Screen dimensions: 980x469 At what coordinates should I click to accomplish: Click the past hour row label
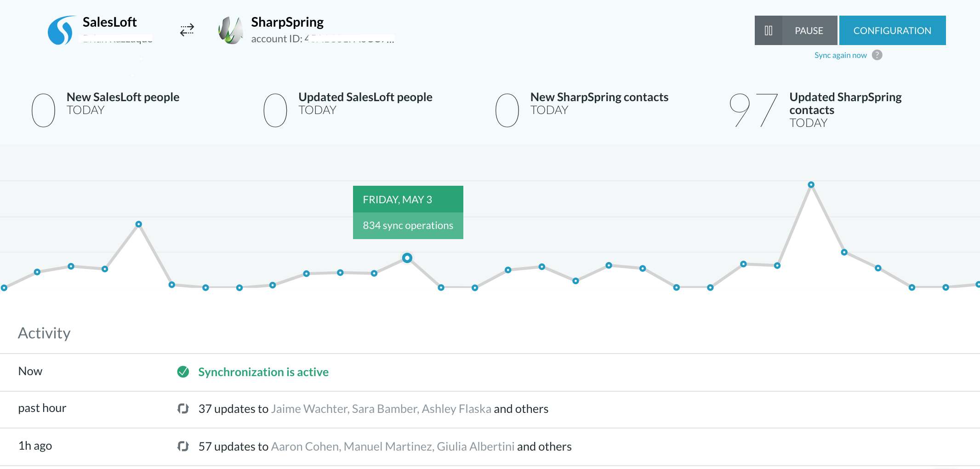click(x=42, y=408)
